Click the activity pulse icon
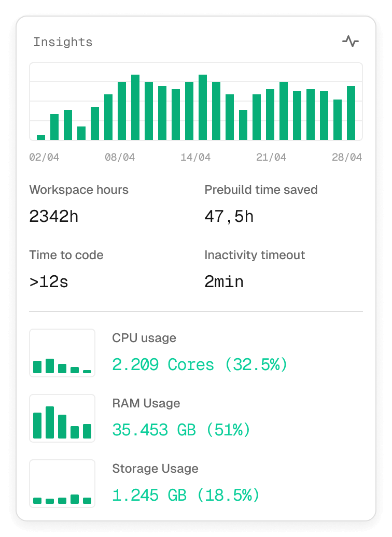392x537 pixels. [x=351, y=41]
